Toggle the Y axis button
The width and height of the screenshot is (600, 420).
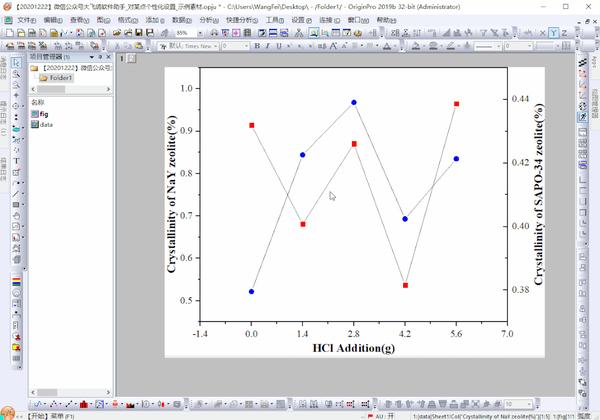pos(553,33)
